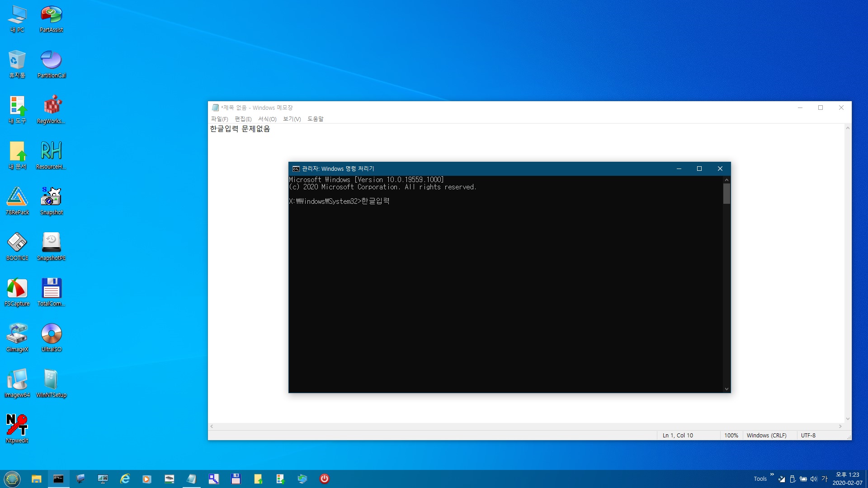Minimize the Command Prompt window
Screen dimensions: 868x488
tap(679, 169)
